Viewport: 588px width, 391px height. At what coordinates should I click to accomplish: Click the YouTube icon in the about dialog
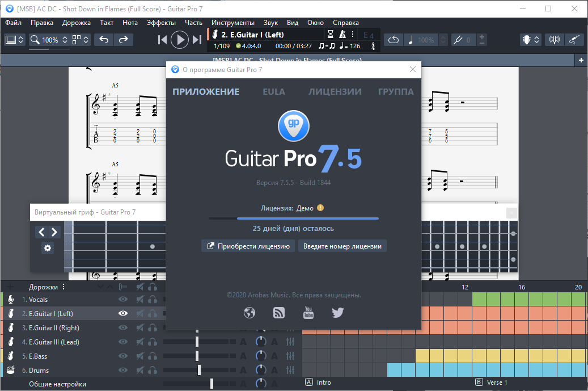click(308, 312)
